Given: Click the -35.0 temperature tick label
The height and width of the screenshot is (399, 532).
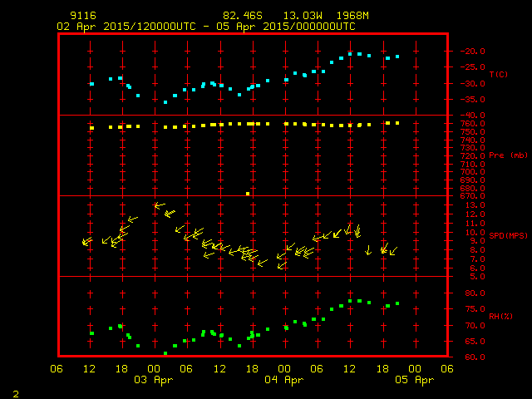Looking at the screenshot, I should pyautogui.click(x=472, y=100).
